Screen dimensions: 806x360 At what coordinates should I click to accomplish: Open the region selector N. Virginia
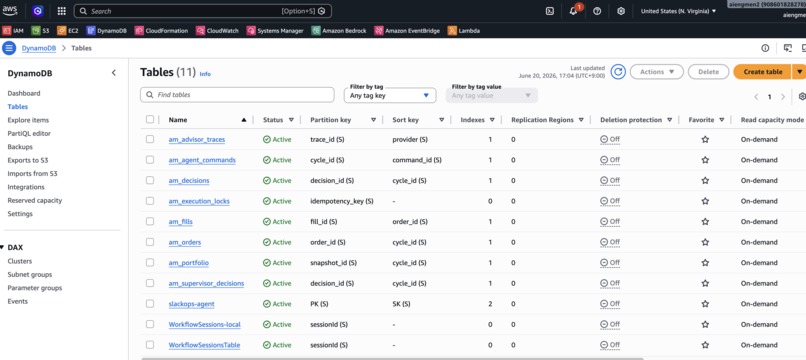coord(678,11)
